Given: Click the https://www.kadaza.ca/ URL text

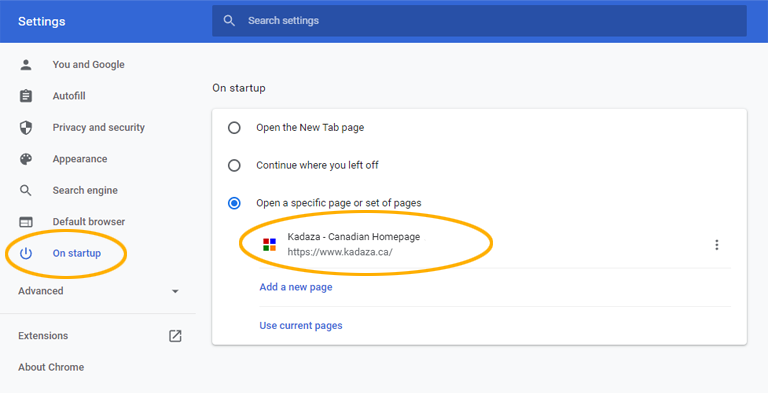Looking at the screenshot, I should click(340, 252).
